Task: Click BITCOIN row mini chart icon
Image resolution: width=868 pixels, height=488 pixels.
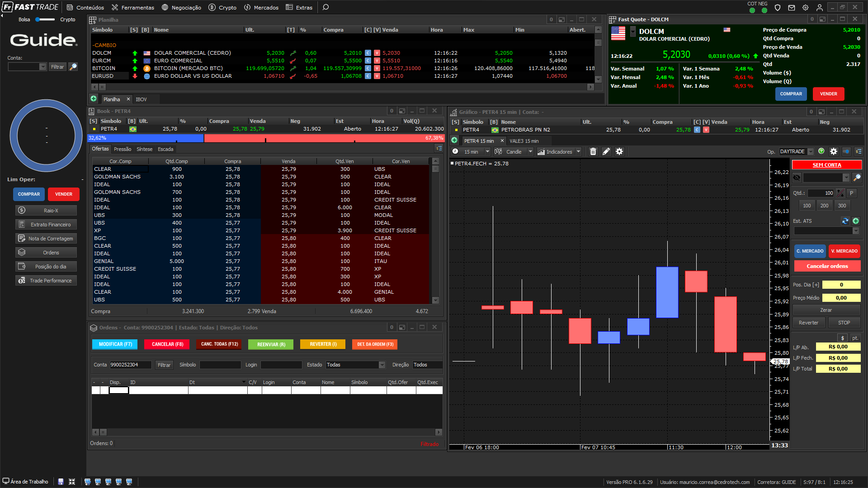Action: pyautogui.click(x=293, y=68)
